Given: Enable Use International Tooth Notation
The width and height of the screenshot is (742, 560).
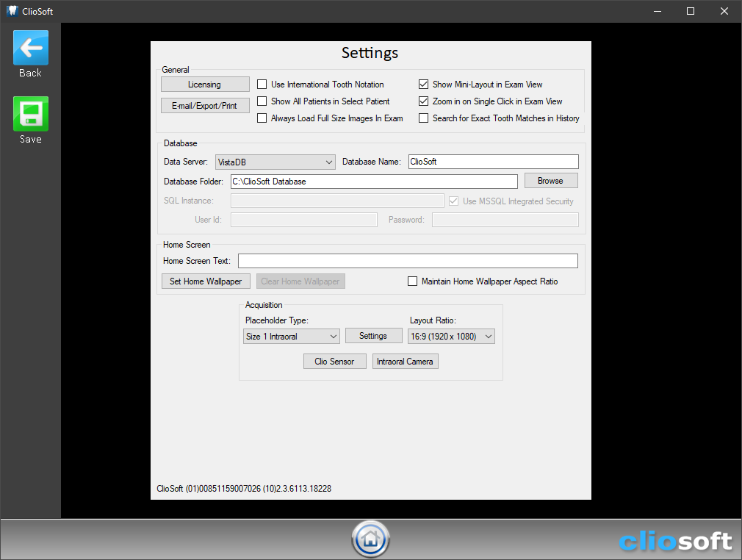Looking at the screenshot, I should [x=262, y=84].
